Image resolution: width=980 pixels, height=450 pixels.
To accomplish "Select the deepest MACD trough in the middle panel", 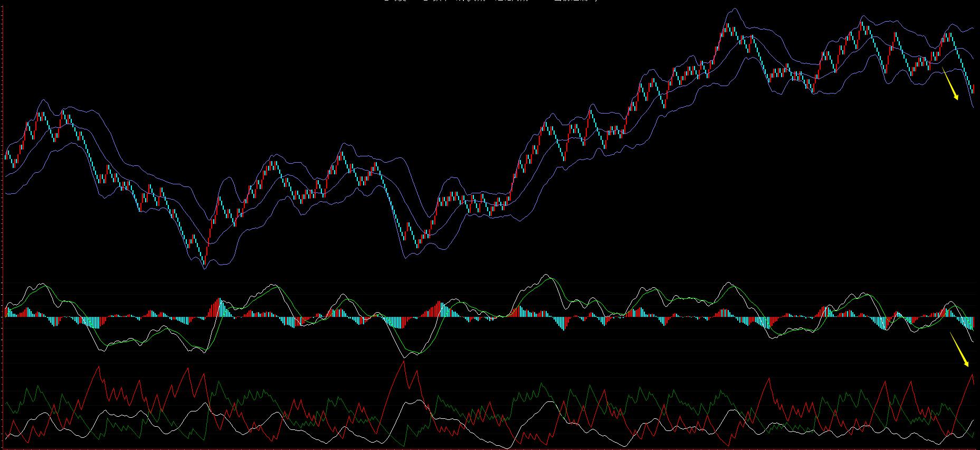I will 417,354.
